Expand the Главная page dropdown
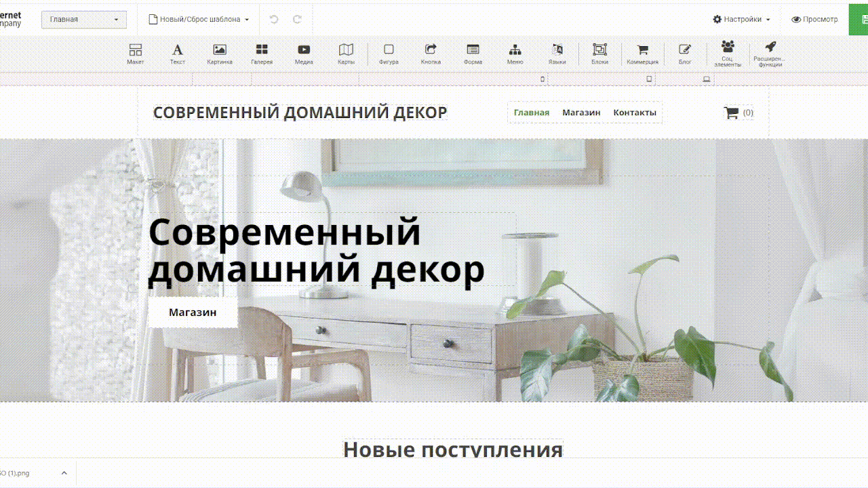 [x=84, y=20]
